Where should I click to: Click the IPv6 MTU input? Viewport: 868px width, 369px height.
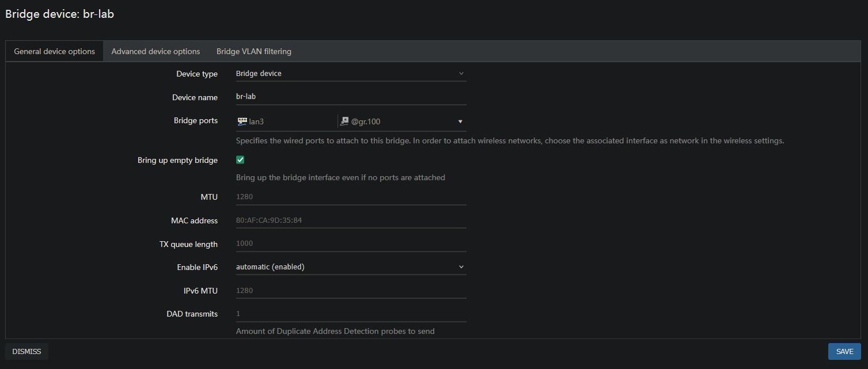(x=351, y=291)
